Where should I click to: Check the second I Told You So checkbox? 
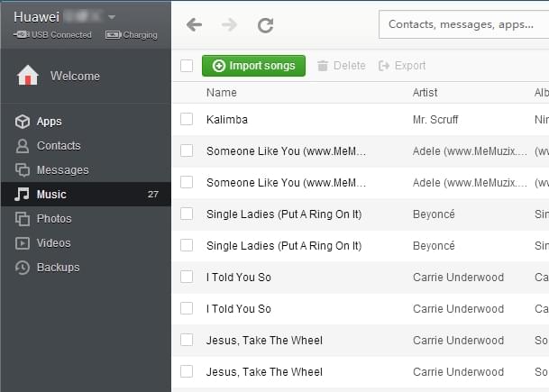(x=187, y=308)
